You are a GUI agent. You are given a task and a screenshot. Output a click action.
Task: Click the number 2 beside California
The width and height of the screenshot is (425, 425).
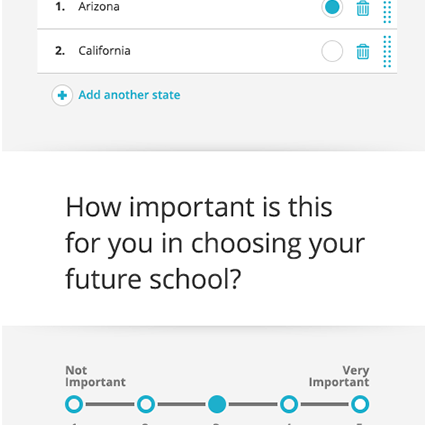pos(60,51)
